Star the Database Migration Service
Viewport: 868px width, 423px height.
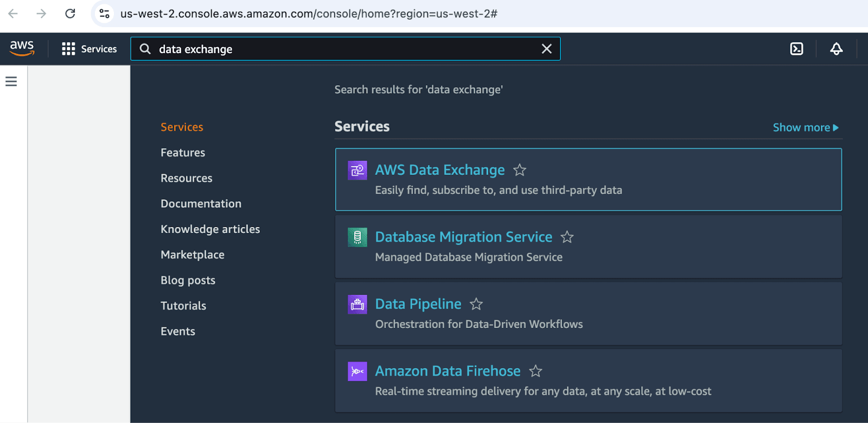567,237
